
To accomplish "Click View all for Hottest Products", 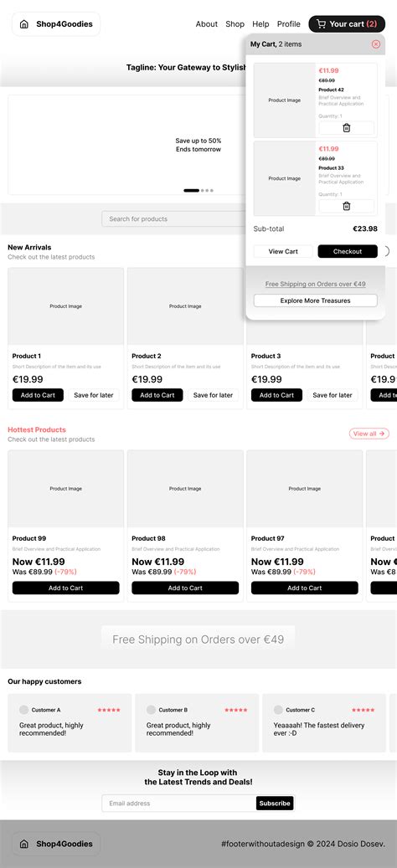I will [x=369, y=434].
